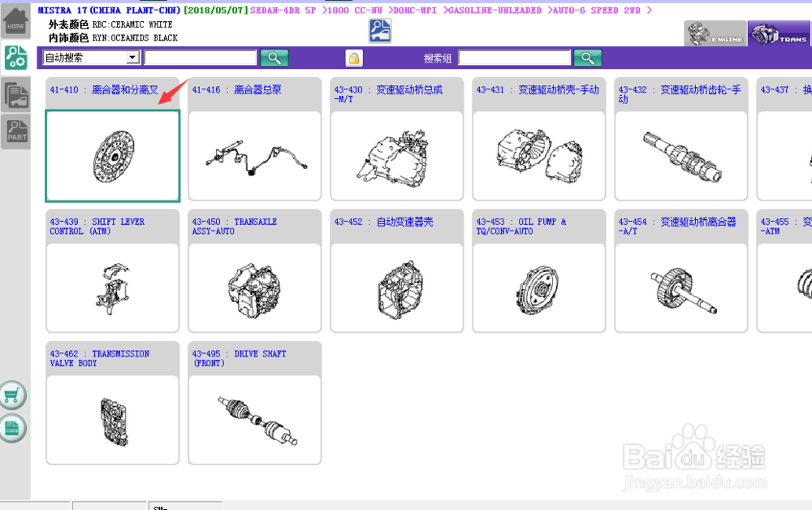The width and height of the screenshot is (812, 510).
Task: Open the 43-432 transaxle gear manual thumbnail
Action: (681, 156)
